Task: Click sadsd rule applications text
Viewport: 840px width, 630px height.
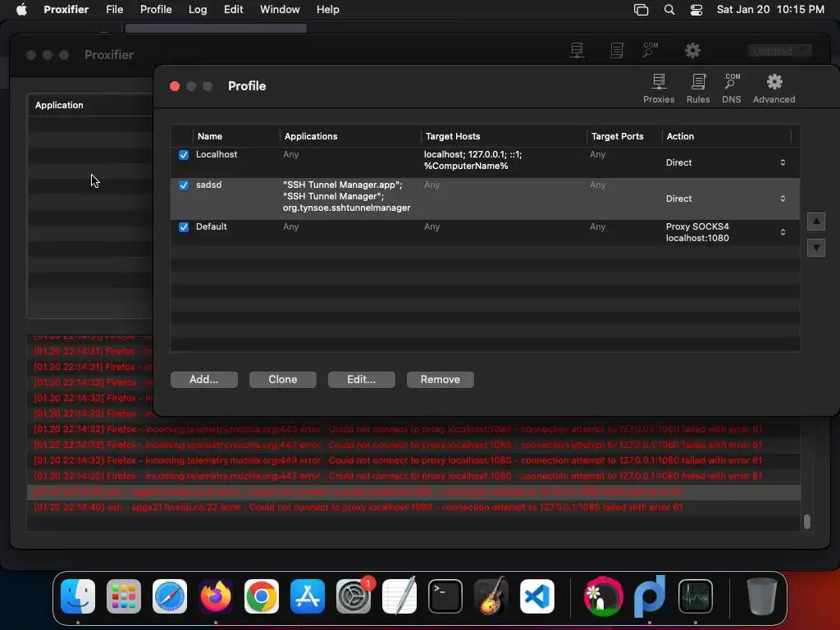Action: tap(347, 196)
